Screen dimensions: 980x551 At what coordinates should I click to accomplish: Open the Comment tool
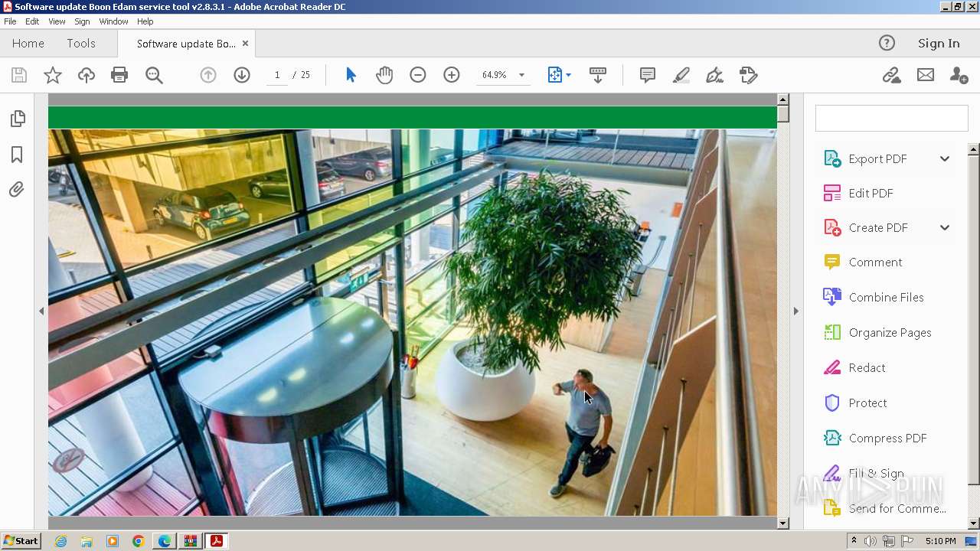[x=875, y=262]
